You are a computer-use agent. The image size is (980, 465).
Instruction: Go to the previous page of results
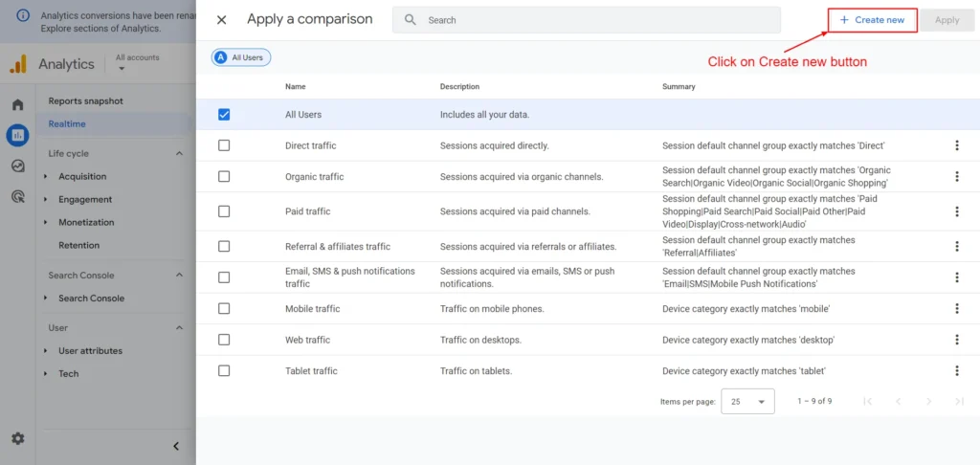click(x=898, y=401)
